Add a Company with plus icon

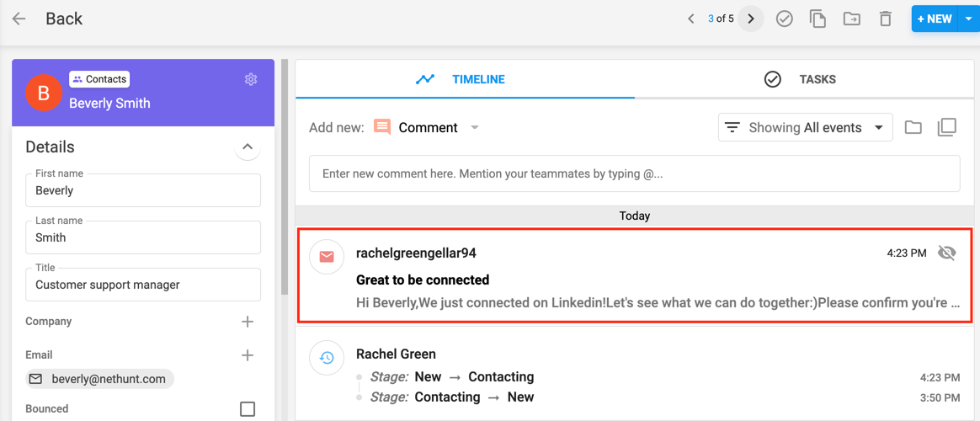[x=248, y=322]
